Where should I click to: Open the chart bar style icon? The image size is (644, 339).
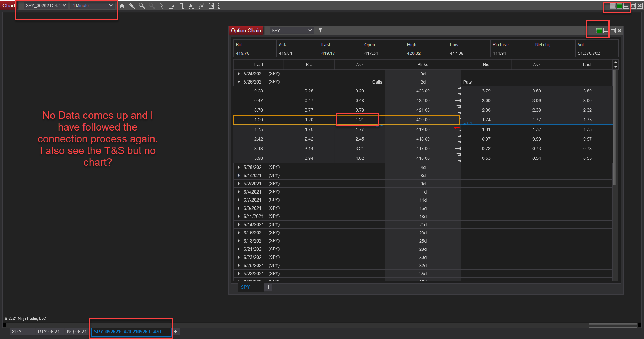coord(122,6)
